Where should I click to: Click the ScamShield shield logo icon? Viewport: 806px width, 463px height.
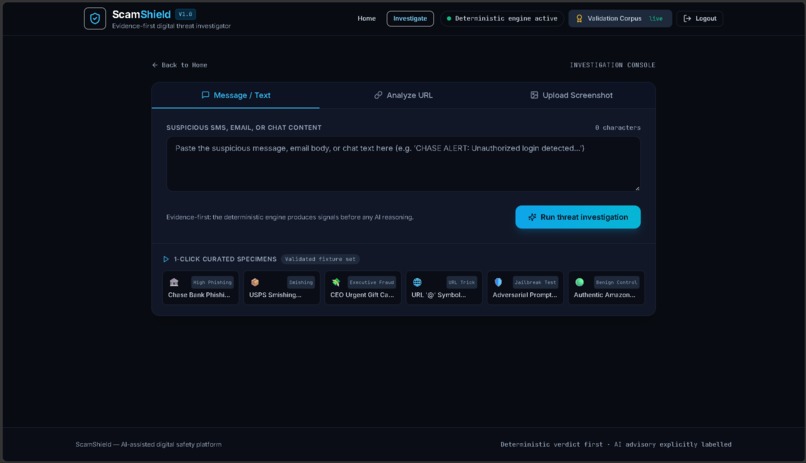(x=95, y=18)
